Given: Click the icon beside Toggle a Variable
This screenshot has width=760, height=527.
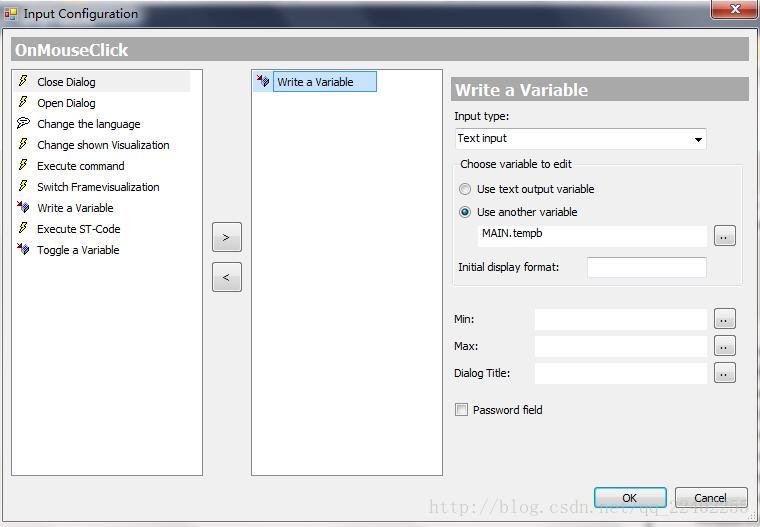Looking at the screenshot, I should pyautogui.click(x=23, y=249).
